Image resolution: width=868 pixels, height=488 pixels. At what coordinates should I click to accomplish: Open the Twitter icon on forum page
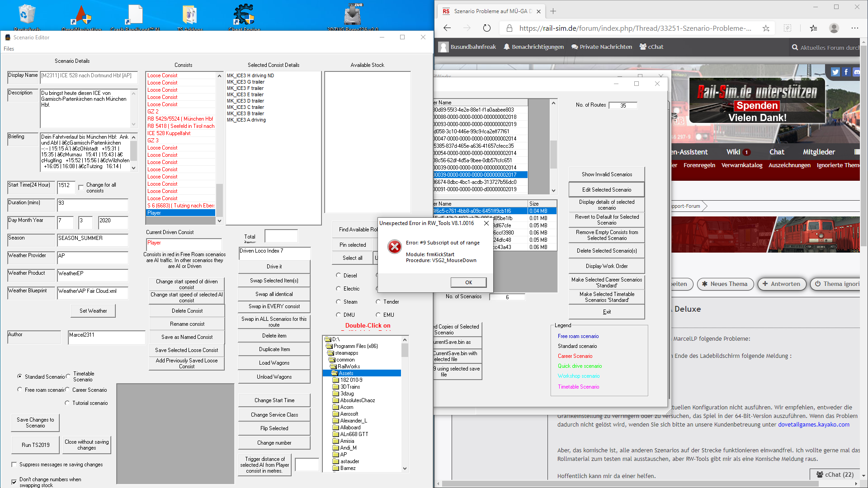pyautogui.click(x=835, y=72)
